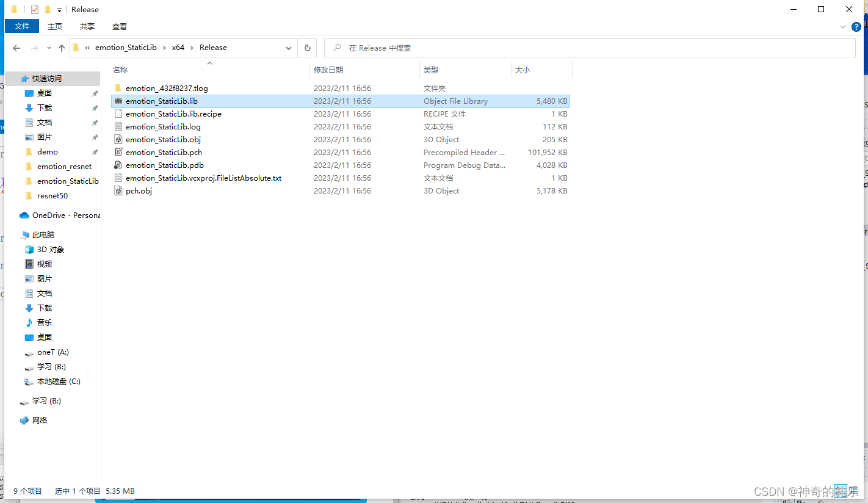Click properties icon in quick access toolbar
Viewport: 868px width, 503px height.
coord(35,9)
